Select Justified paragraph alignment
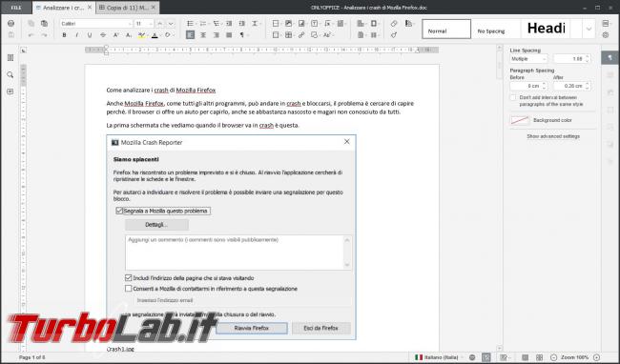This screenshot has width=620, height=364. (x=229, y=35)
